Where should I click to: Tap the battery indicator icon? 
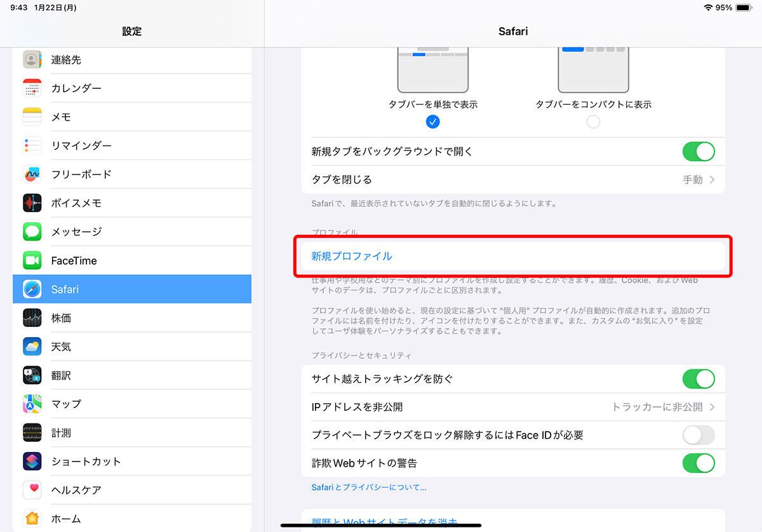tap(742, 8)
